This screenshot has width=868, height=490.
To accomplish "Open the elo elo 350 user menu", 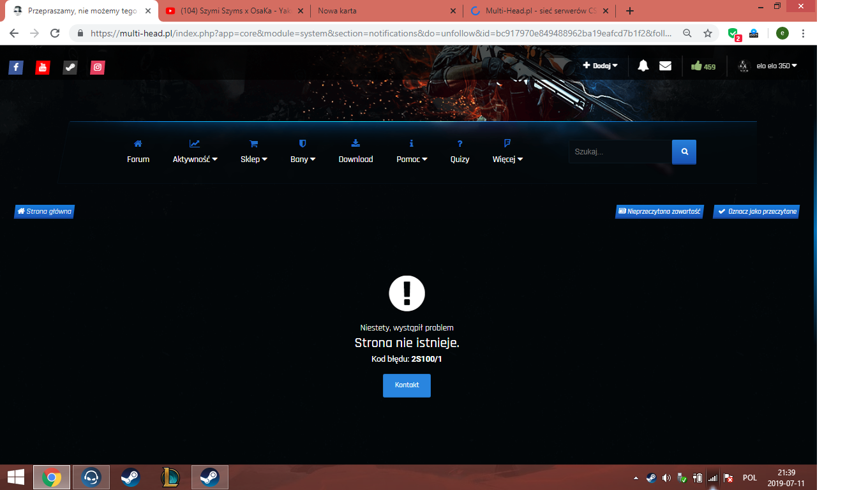I will [768, 66].
